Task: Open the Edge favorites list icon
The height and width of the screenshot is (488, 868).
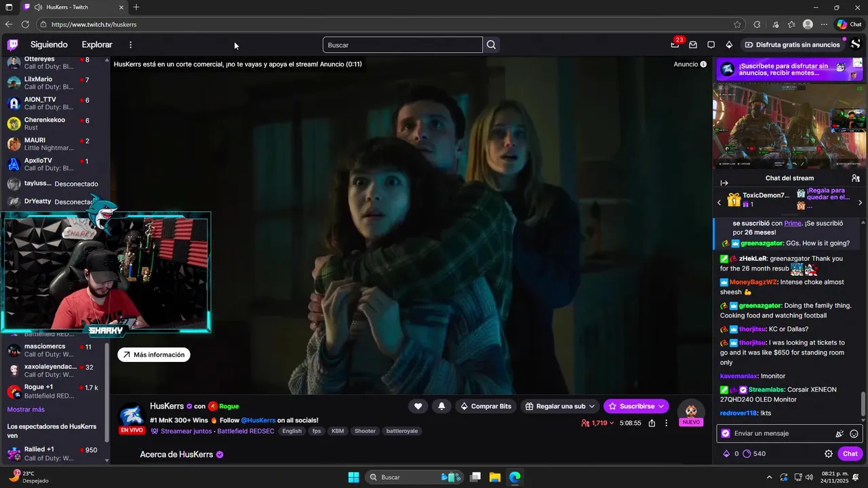Action: tap(791, 24)
